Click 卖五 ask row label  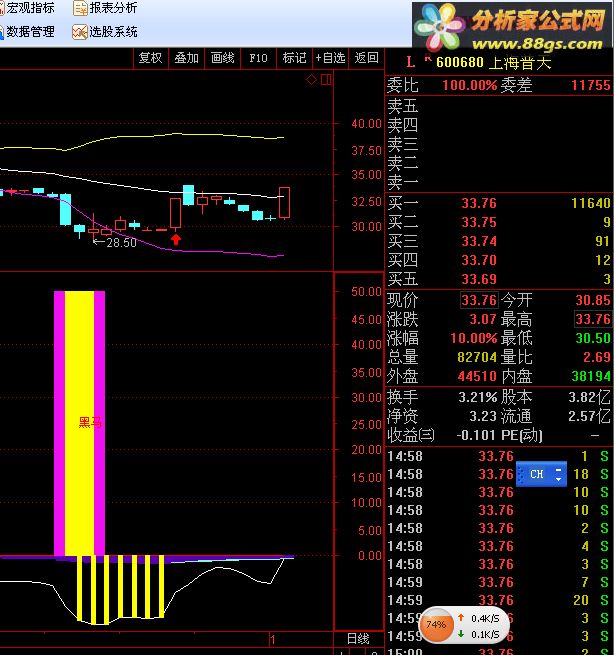coord(403,106)
